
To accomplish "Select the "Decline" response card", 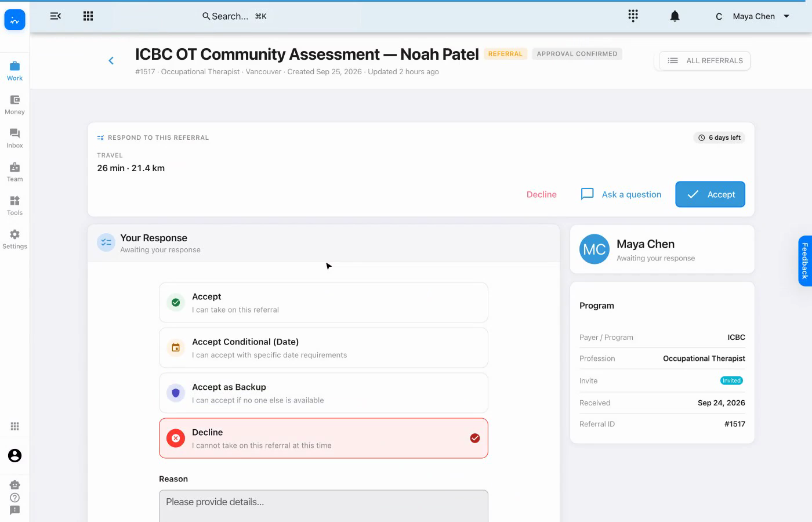I will [x=324, y=438].
